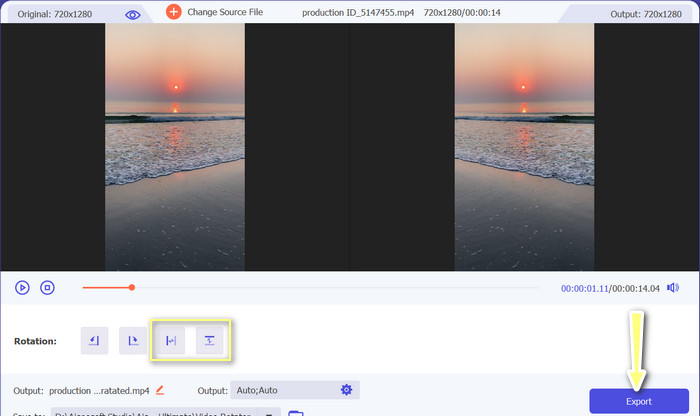Play the video preview
The image size is (700, 416).
coord(22,288)
